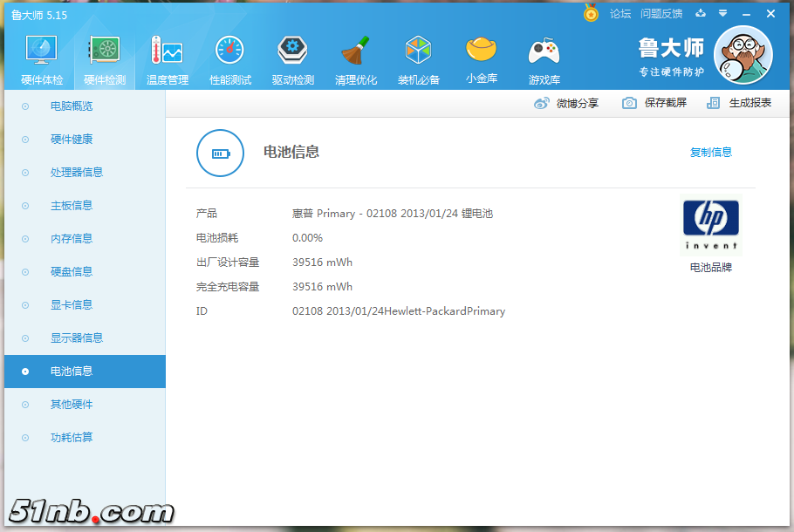Viewport: 794px width, 532px height.
Task: Switch to 处理器信息 sidebar item
Action: (77, 173)
